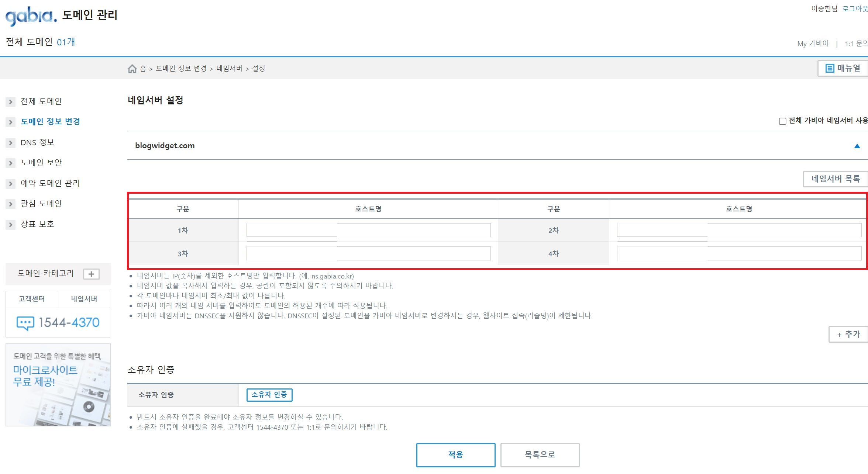The image size is (868, 474).
Task: Click the chat bubble icon by 1544-4370
Action: (x=25, y=323)
